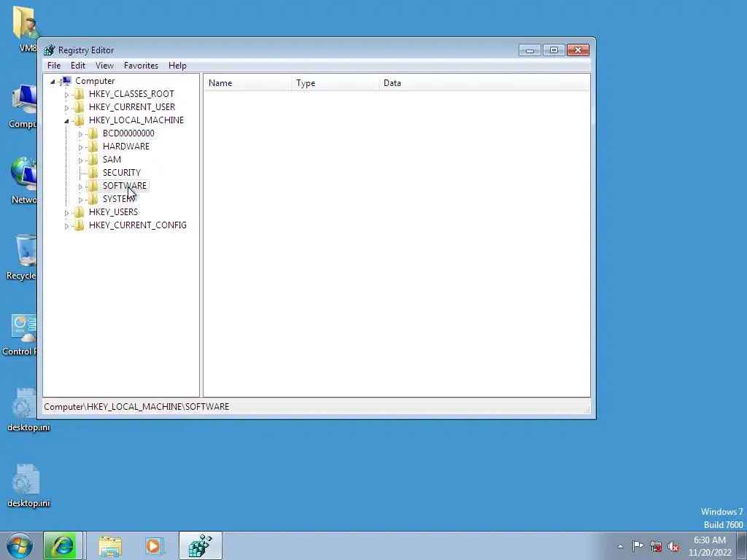Open Windows Media Player from taskbar
747x560 pixels.
click(155, 545)
